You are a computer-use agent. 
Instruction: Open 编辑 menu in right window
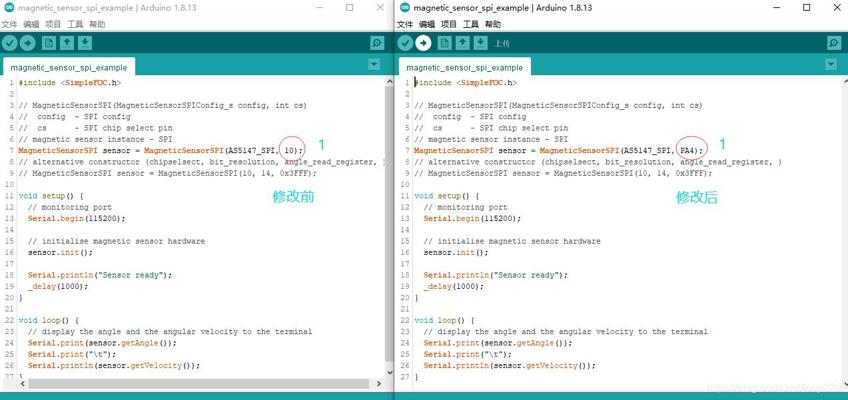pos(427,24)
